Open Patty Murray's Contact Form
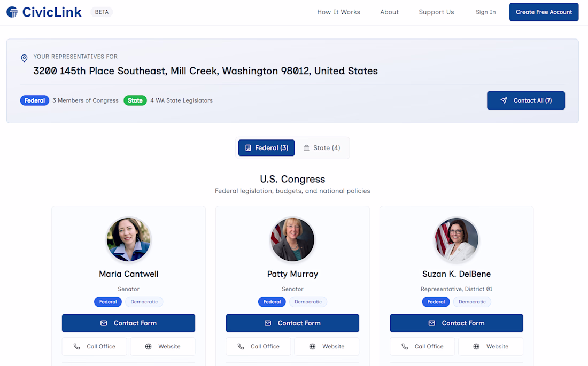588x366 pixels. (x=292, y=323)
